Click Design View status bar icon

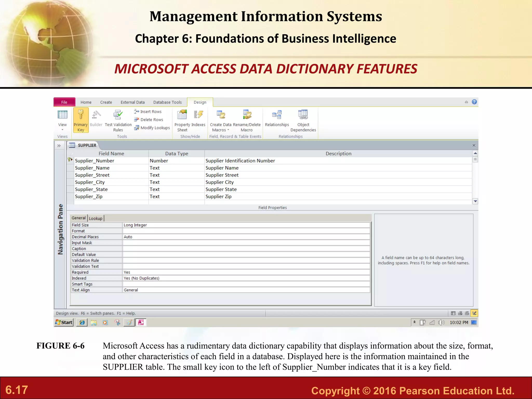click(474, 313)
